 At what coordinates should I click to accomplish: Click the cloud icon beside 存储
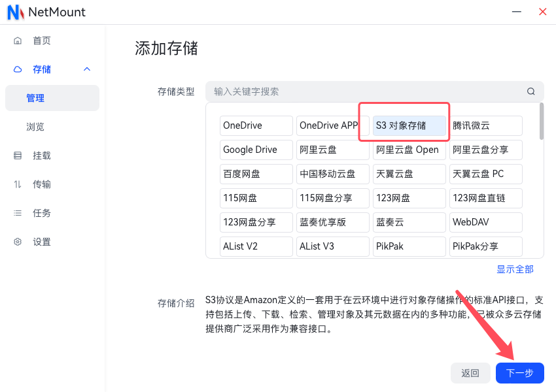(x=18, y=69)
